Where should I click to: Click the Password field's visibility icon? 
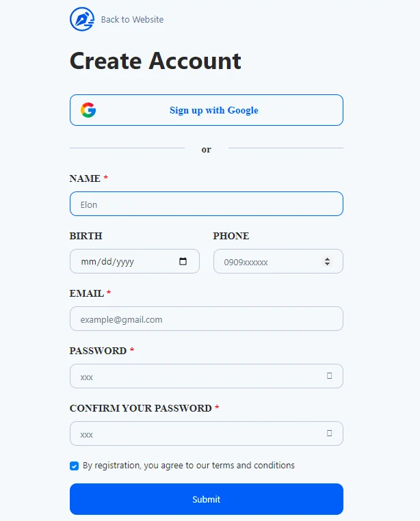(329, 376)
